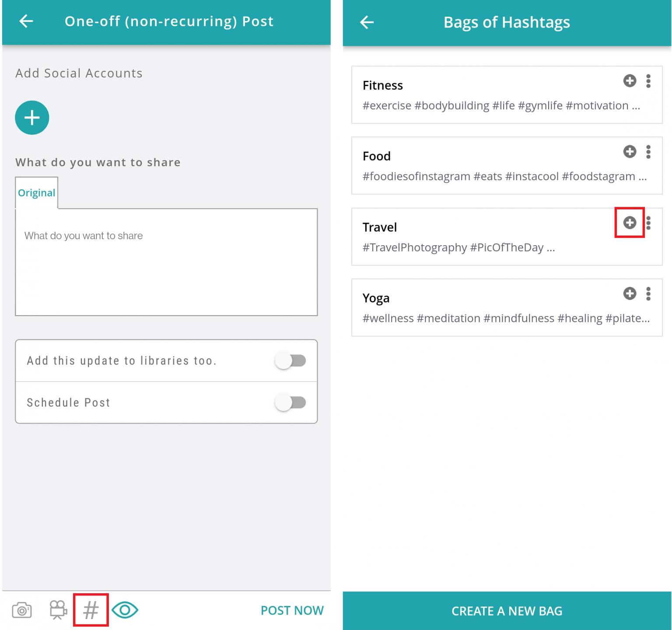672x630 pixels.
Task: Click the plus icon under Add Social Accounts
Action: coord(31,117)
